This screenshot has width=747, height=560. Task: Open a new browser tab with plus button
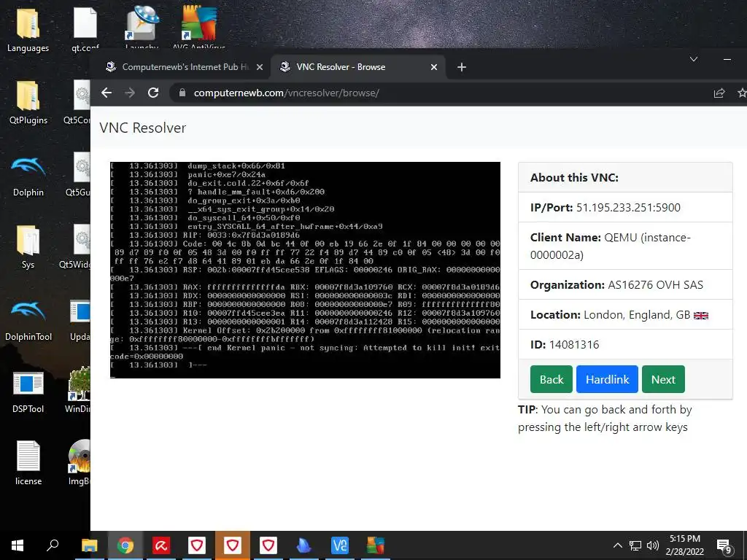461,67
